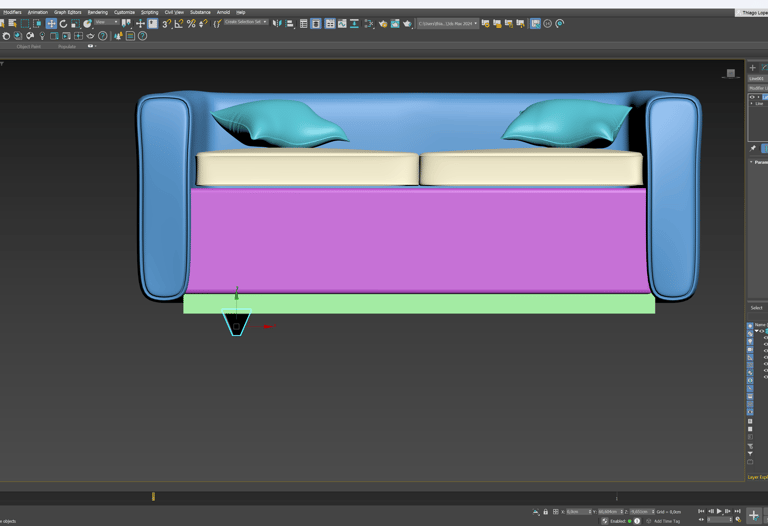Toggle the first layer's eye visibility
This screenshot has width=768, height=526.
point(760,331)
